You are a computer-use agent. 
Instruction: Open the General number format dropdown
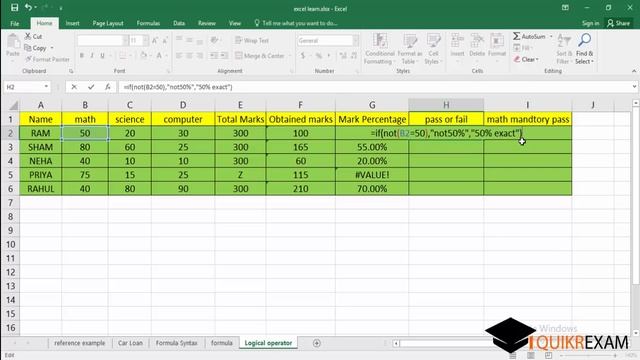pos(356,40)
